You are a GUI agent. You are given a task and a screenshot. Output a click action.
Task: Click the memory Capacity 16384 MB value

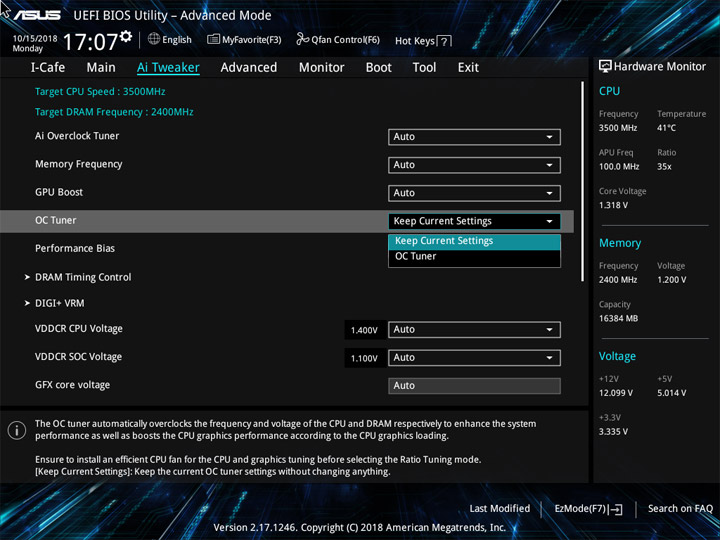[x=618, y=318]
